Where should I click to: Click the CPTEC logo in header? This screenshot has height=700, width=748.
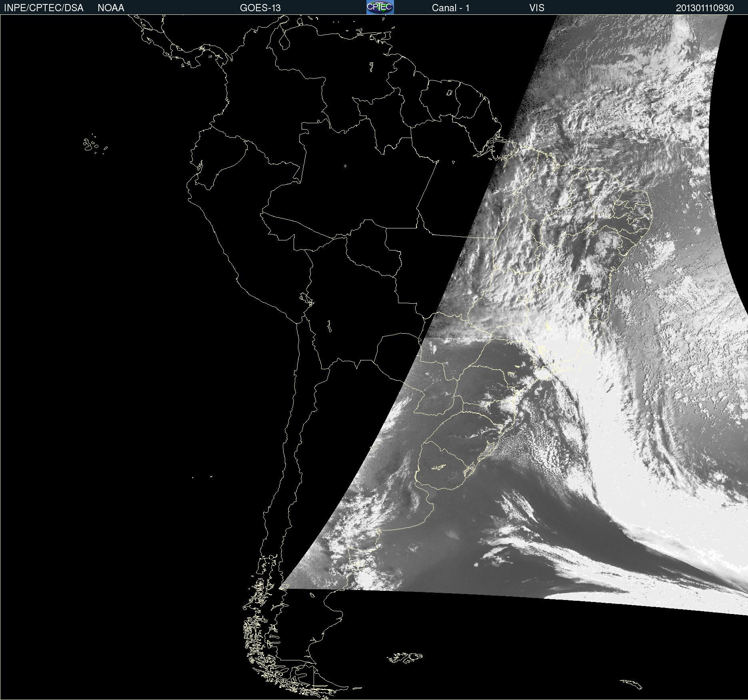(380, 7)
